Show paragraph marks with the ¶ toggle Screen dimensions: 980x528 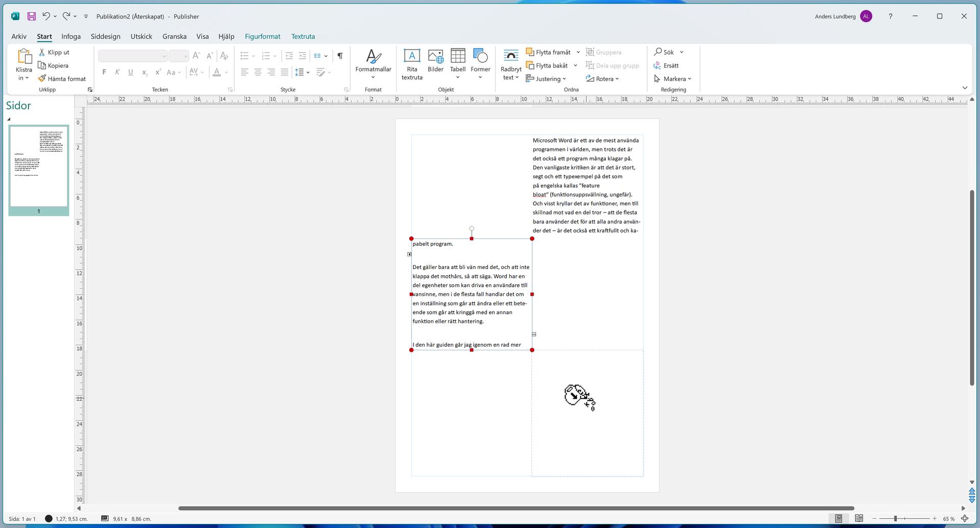(x=340, y=55)
